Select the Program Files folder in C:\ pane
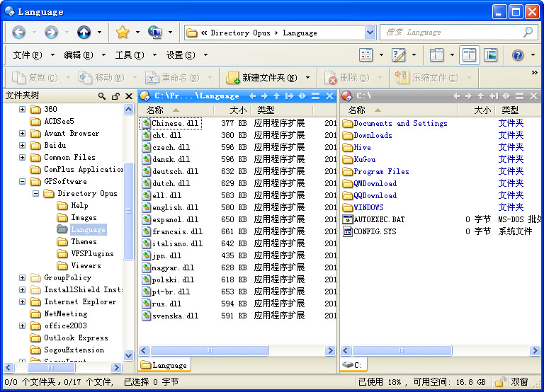The height and width of the screenshot is (392, 544). [381, 171]
